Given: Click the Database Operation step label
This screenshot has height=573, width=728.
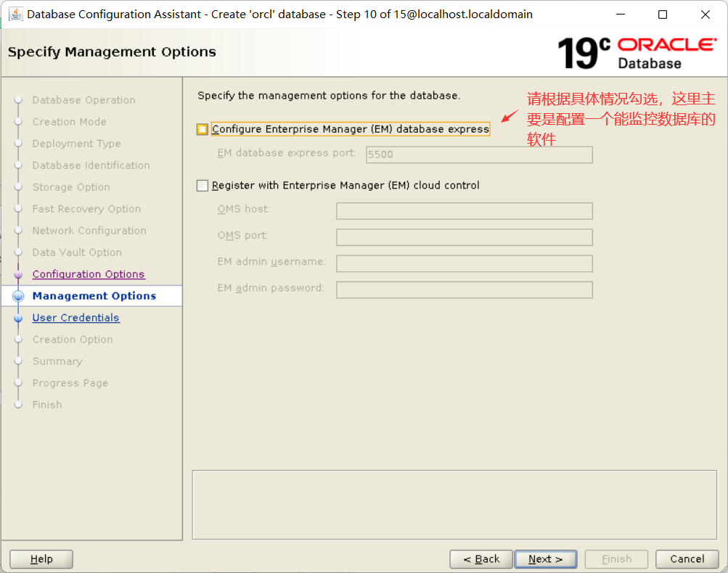Looking at the screenshot, I should pos(84,100).
